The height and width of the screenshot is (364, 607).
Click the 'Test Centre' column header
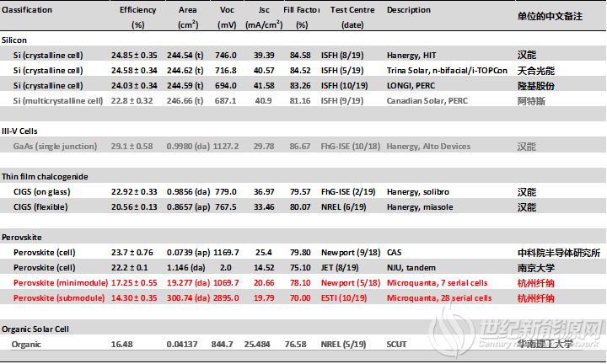click(352, 10)
